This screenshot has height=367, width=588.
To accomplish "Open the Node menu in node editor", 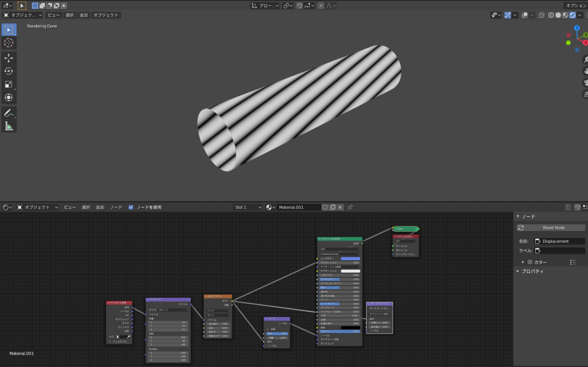I will tap(116, 207).
